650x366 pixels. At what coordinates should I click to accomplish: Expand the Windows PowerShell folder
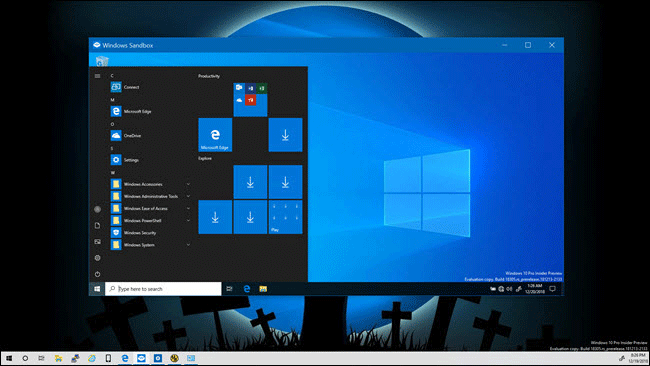150,221
